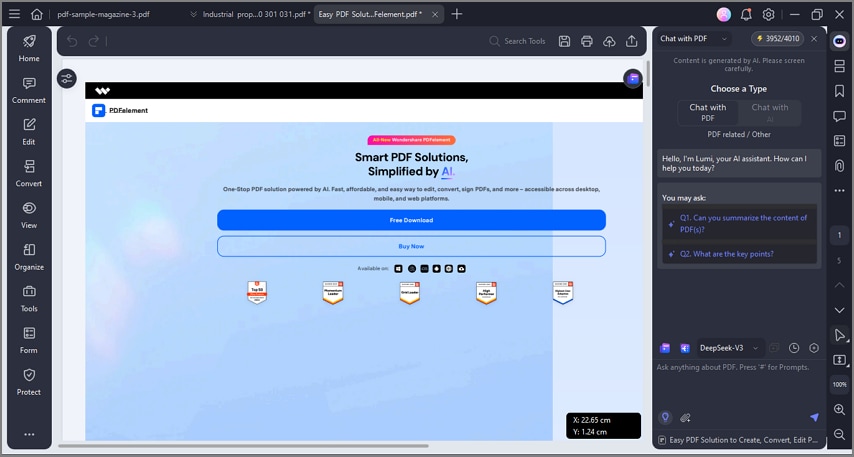This screenshot has width=854, height=457.
Task: Close the Easy PDF Solut...Felement.pdf tab
Action: coord(435,15)
